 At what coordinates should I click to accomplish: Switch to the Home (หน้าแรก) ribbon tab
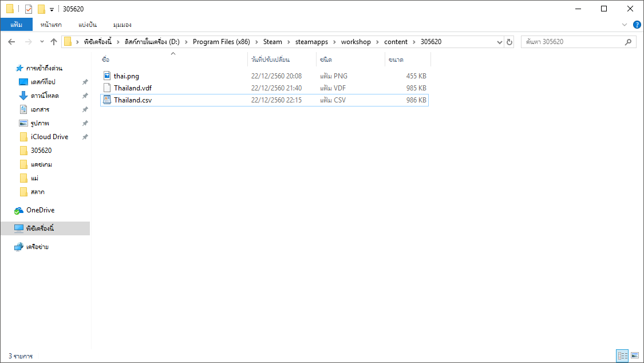(x=51, y=25)
